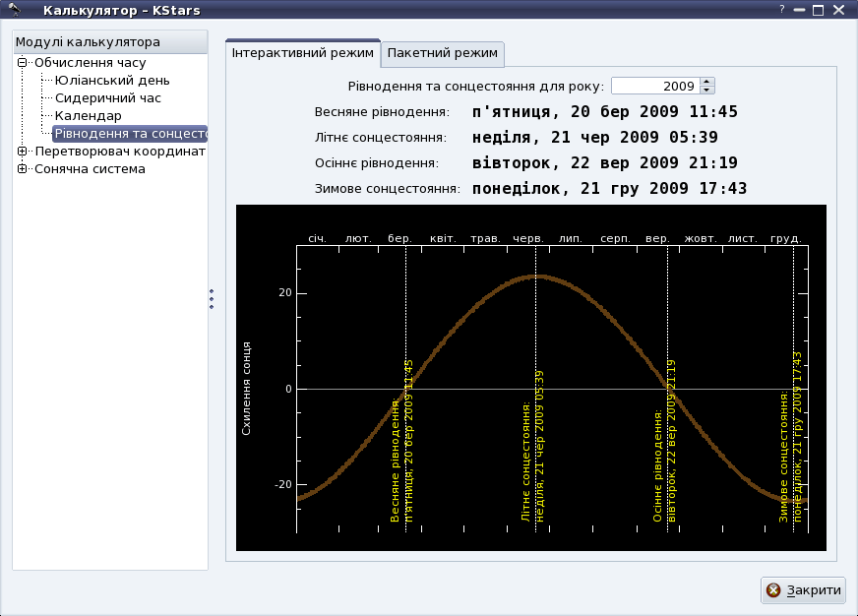
Task: Increase the year with the up arrow
Action: coord(706,82)
